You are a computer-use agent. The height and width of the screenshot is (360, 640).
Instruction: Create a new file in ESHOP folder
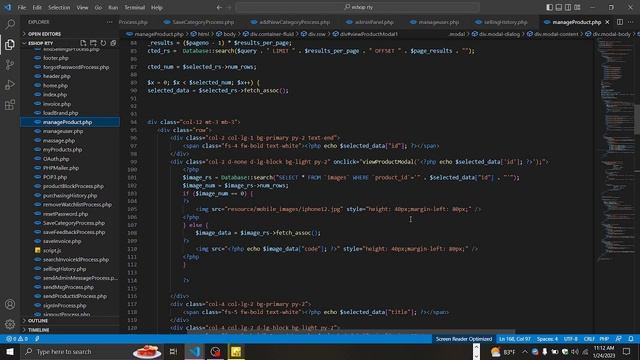point(83,43)
